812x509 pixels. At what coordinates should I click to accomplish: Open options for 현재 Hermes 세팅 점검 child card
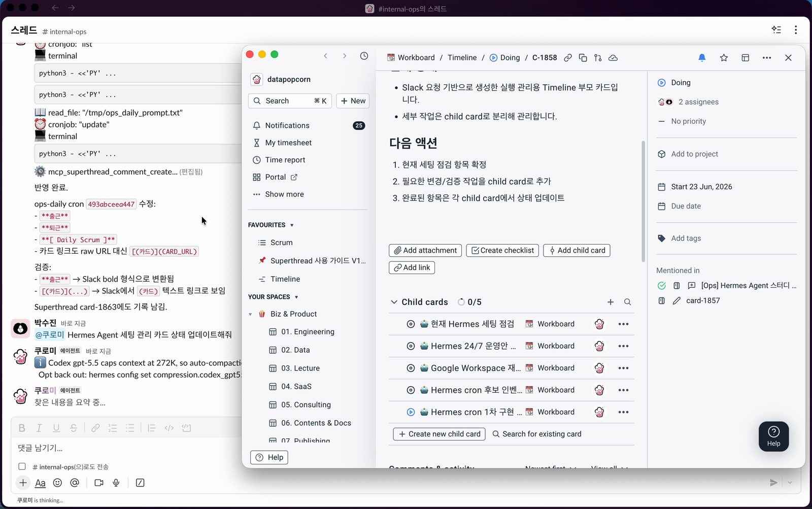623,324
